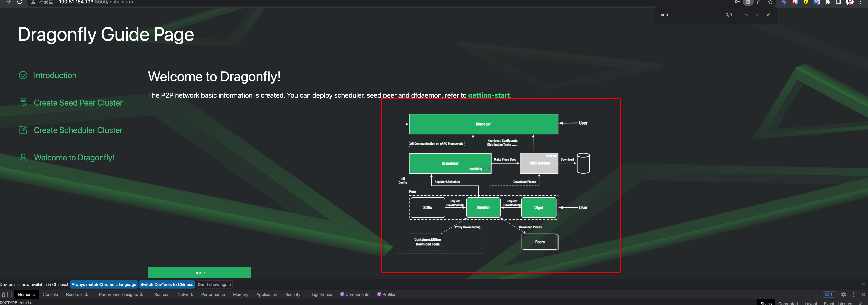Open the getting-start link

point(489,95)
